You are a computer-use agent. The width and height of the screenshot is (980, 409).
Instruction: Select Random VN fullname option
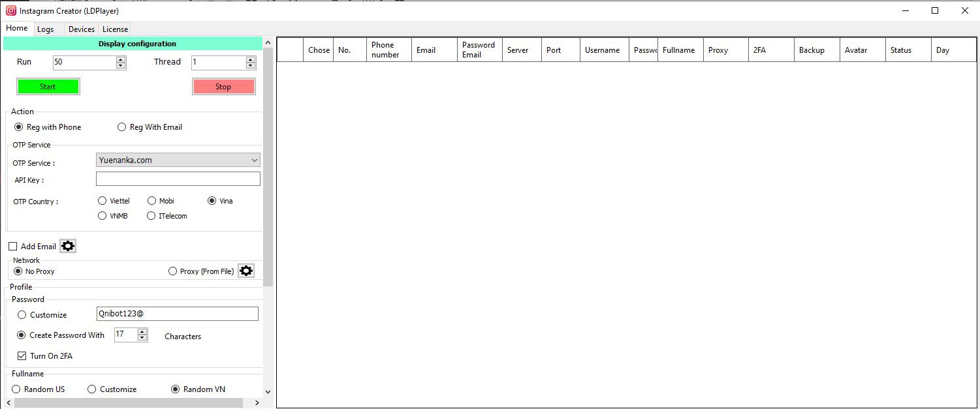pos(198,389)
